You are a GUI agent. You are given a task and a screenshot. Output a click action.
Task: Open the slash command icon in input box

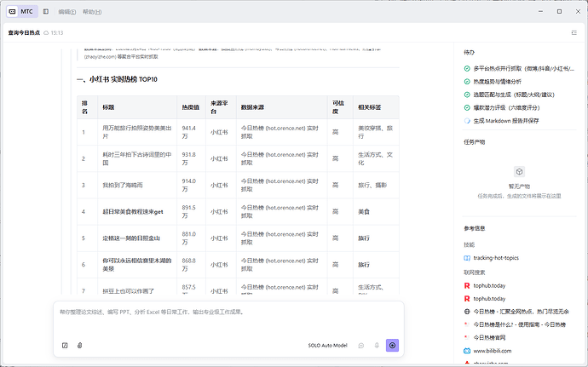click(x=65, y=345)
